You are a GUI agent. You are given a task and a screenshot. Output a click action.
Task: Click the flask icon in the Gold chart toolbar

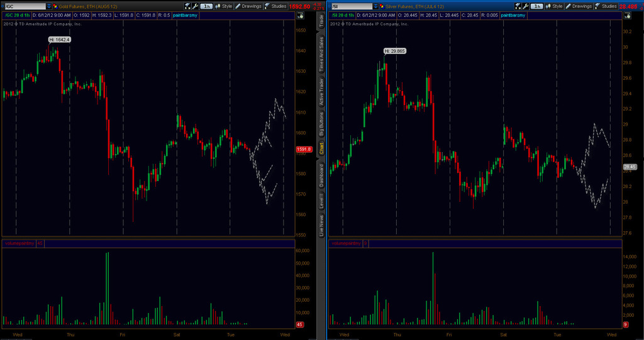187,6
